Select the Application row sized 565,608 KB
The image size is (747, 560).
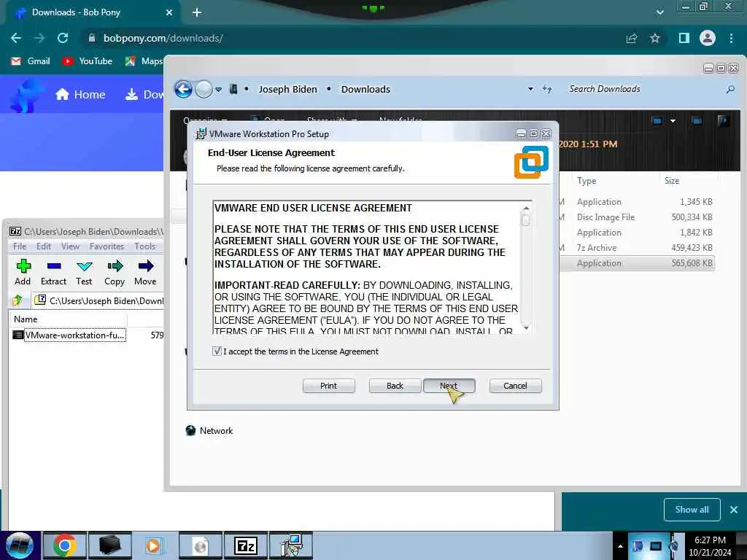point(637,262)
